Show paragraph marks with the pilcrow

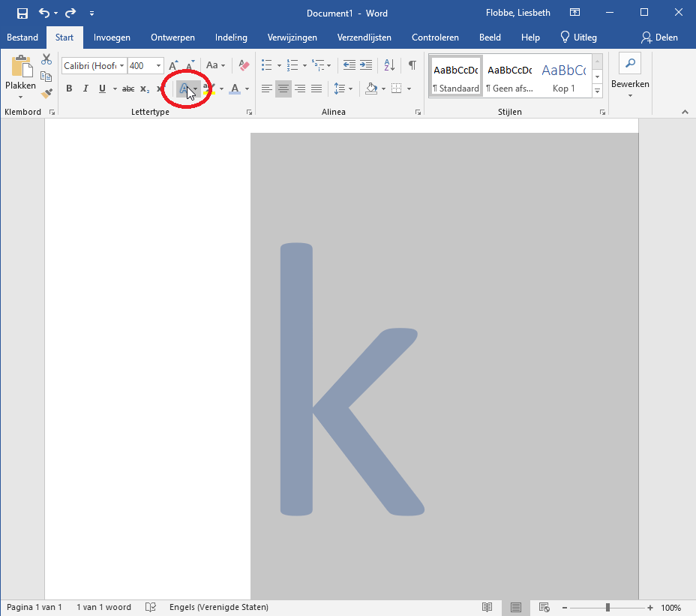point(412,65)
